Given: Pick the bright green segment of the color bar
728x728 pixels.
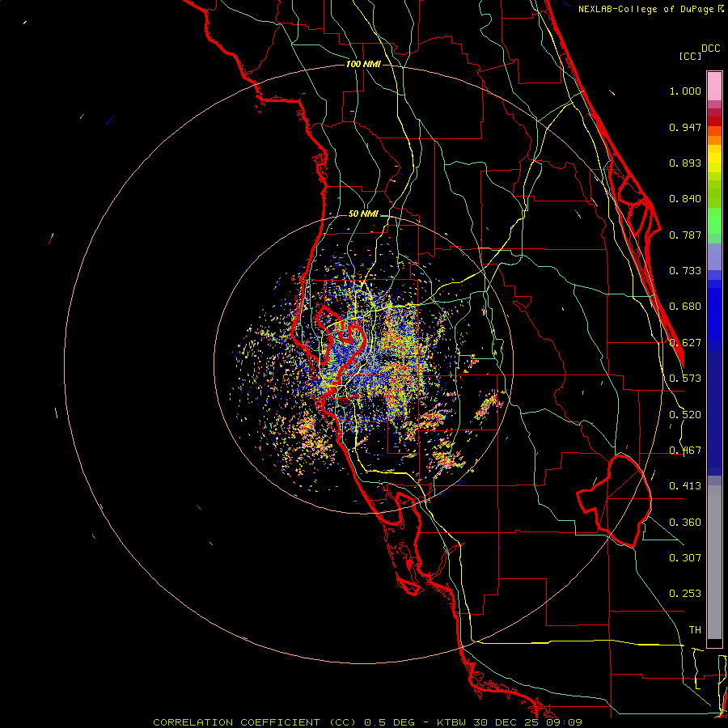Looking at the screenshot, I should (714, 222).
